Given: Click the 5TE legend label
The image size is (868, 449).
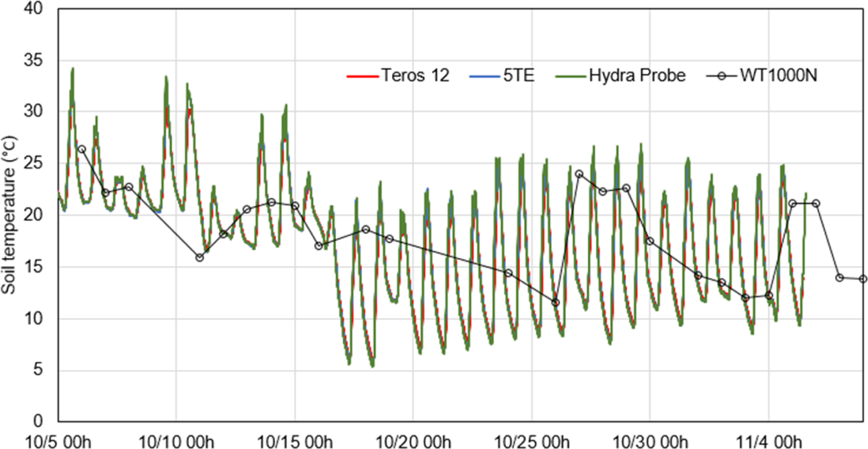Looking at the screenshot, I should pyautogui.click(x=519, y=76).
